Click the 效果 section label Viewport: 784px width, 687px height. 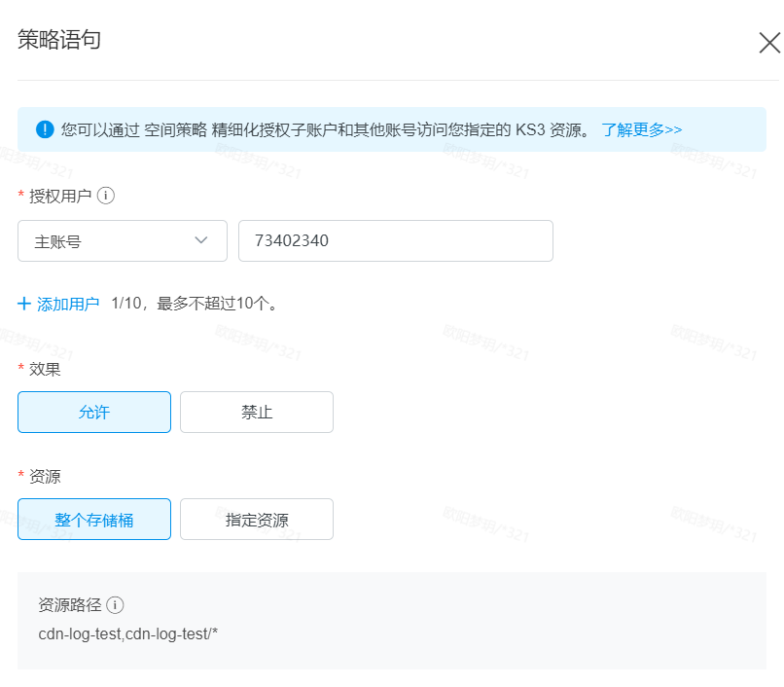pyautogui.click(x=45, y=369)
